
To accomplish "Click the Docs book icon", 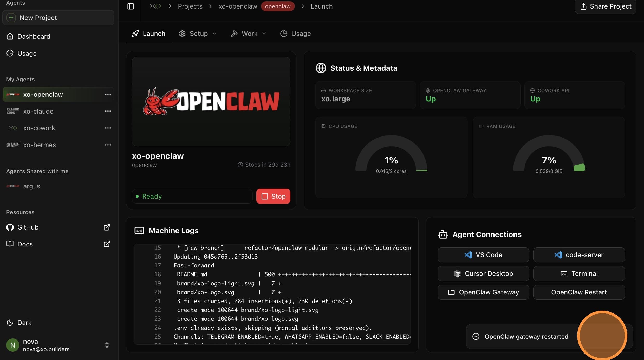I will click(10, 244).
